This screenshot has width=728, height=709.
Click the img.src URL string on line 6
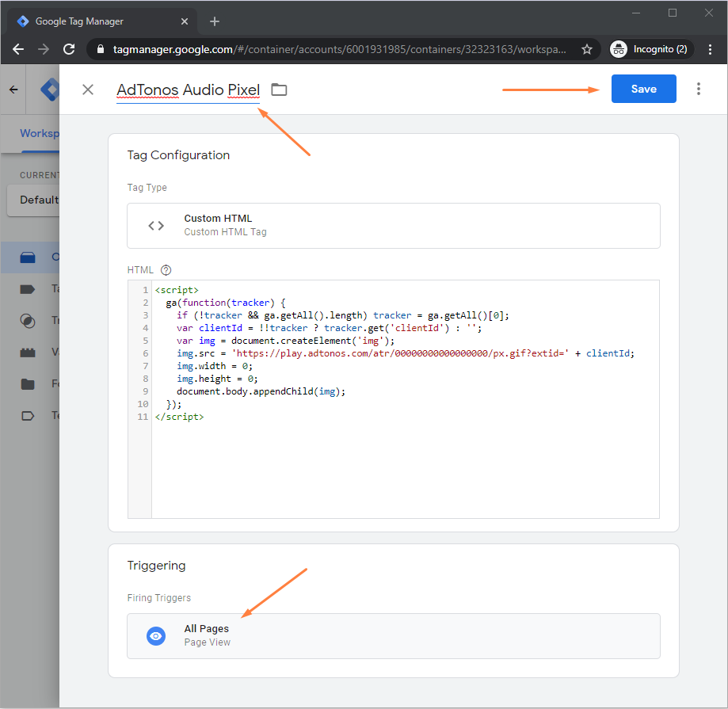point(400,353)
